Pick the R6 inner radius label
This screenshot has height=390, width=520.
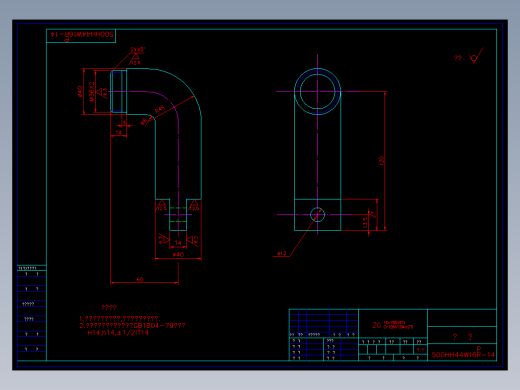144,122
